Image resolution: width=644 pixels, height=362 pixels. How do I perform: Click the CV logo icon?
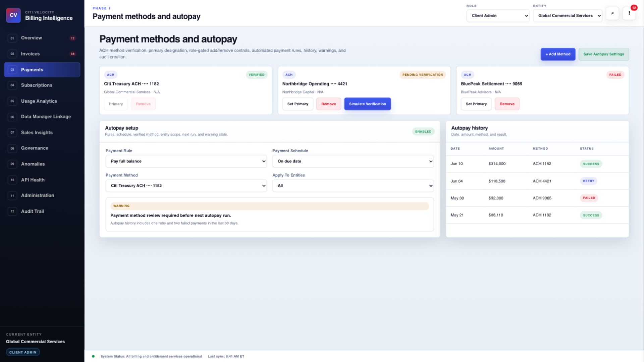coord(13,15)
